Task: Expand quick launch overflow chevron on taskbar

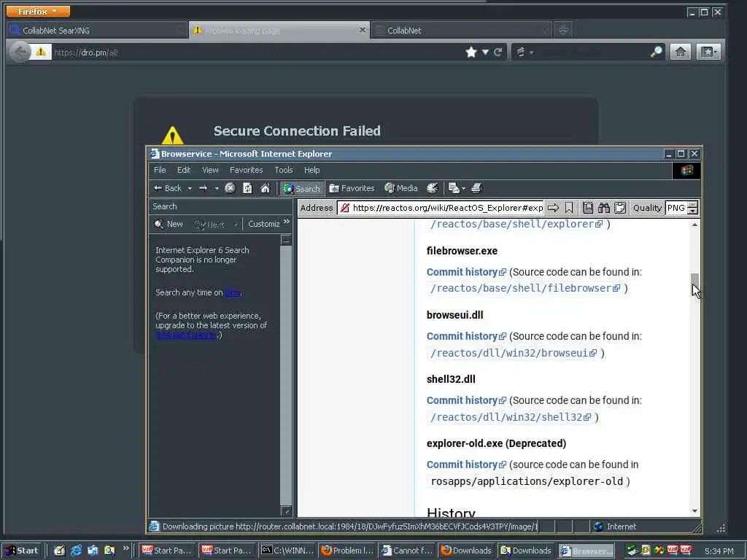Action: coord(125,548)
